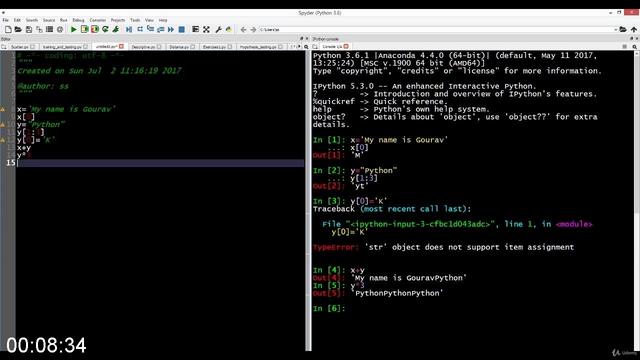The image size is (640, 360).
Task: Click empty line 15 in the editor
Action: pyautogui.click(x=160, y=163)
